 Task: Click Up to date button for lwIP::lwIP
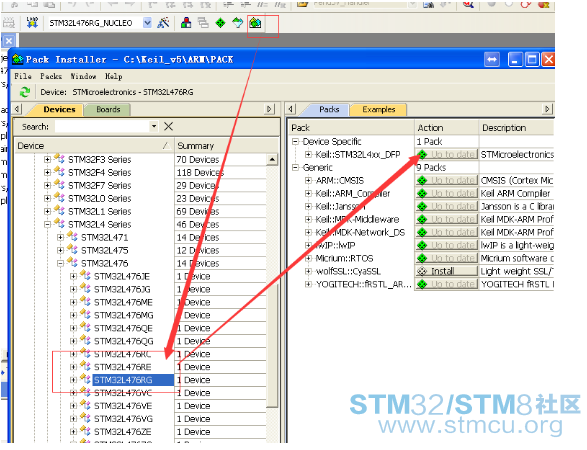pyautogui.click(x=446, y=245)
